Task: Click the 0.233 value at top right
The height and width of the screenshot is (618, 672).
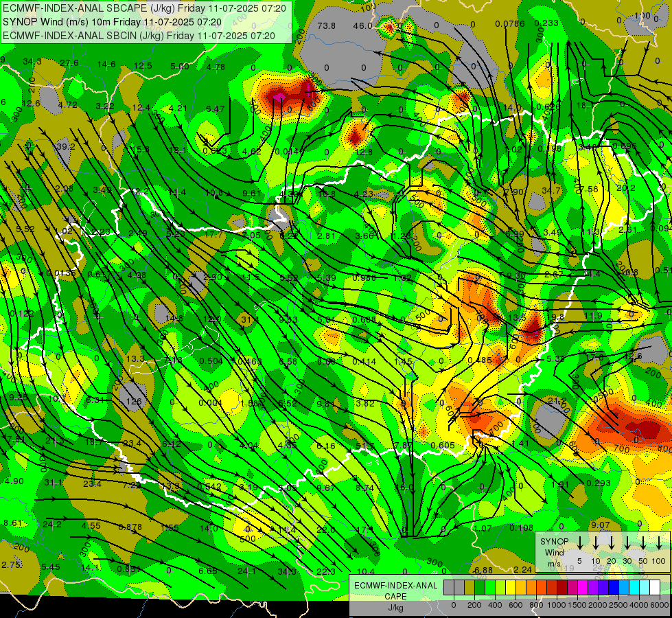Action: click(546, 23)
